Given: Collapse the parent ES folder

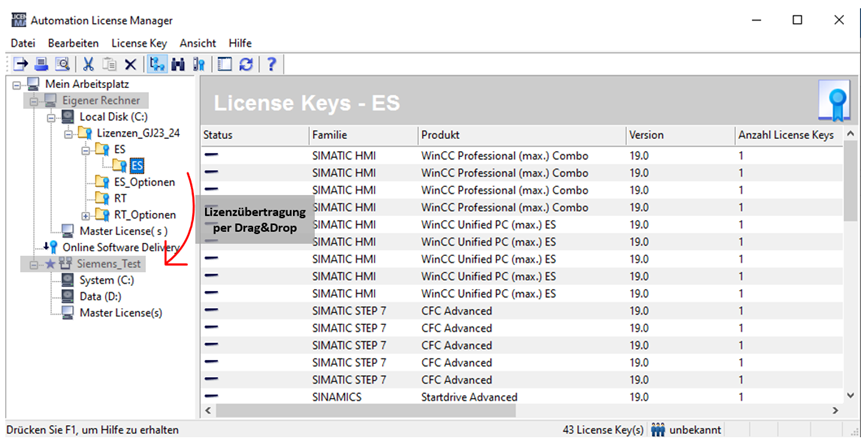Looking at the screenshot, I should 86,150.
